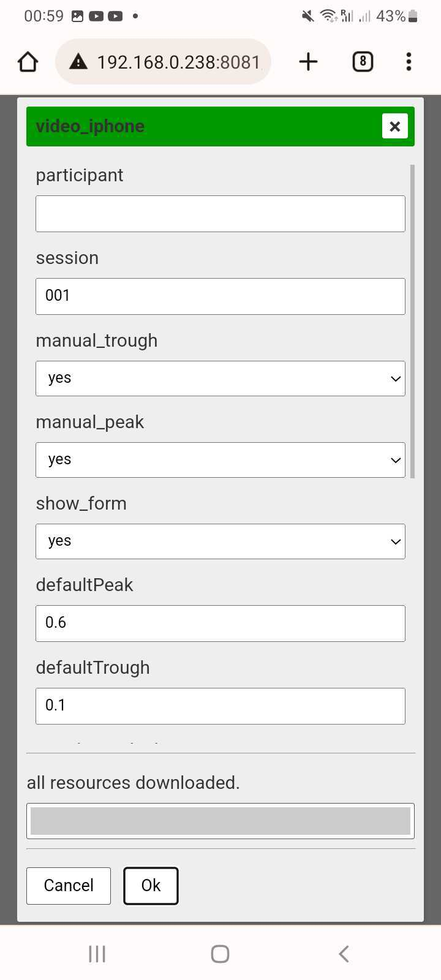
Task: Open a new tab with plus icon
Action: 308,62
